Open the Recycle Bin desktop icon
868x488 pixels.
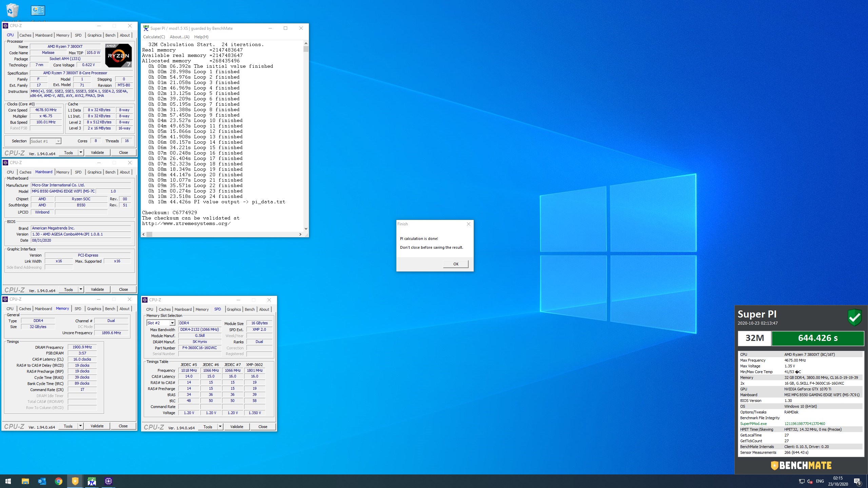point(12,11)
